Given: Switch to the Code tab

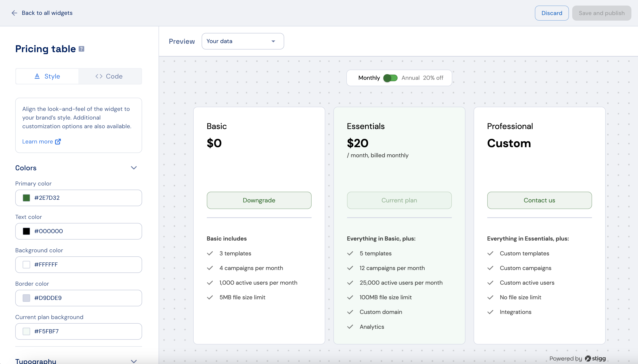Looking at the screenshot, I should point(110,76).
